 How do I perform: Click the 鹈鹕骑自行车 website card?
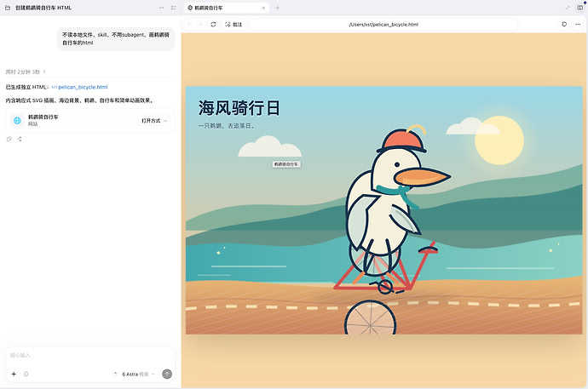90,120
